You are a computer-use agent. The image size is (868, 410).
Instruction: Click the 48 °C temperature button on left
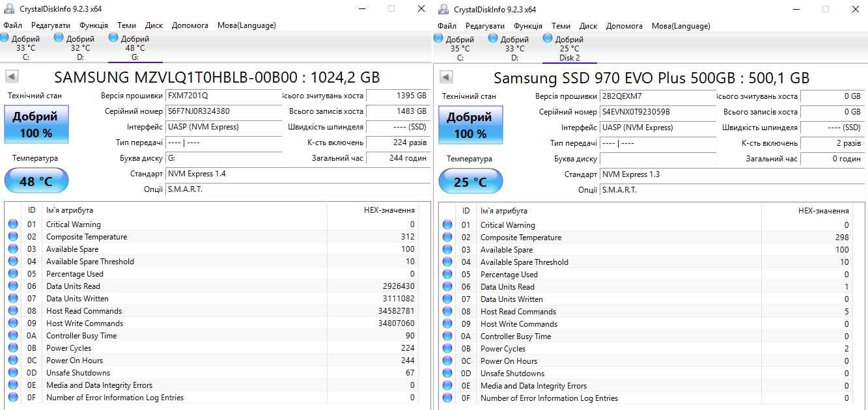coord(36,180)
